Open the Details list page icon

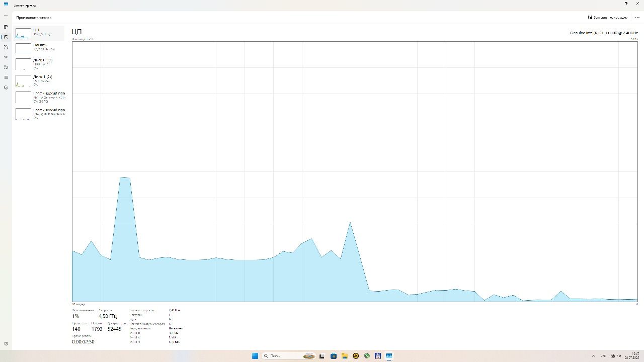[6, 77]
